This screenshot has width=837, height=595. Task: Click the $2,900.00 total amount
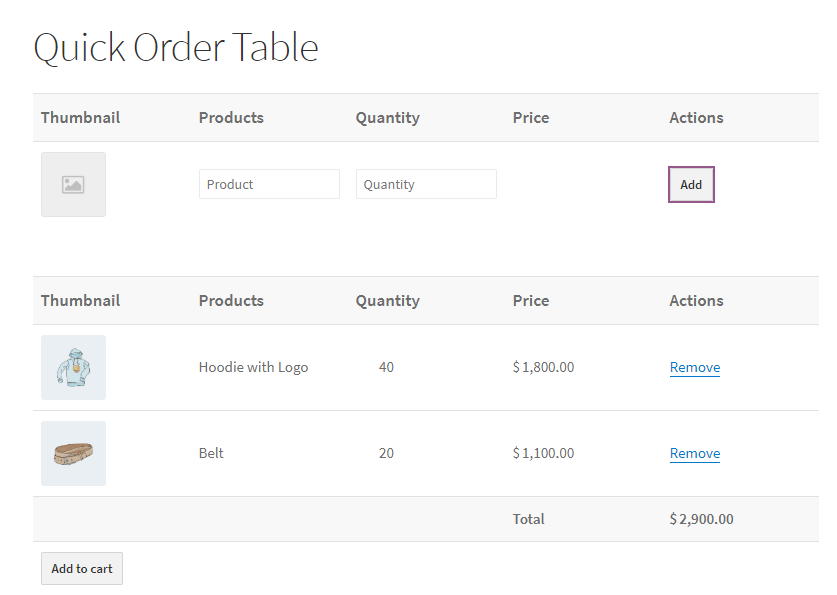point(701,519)
